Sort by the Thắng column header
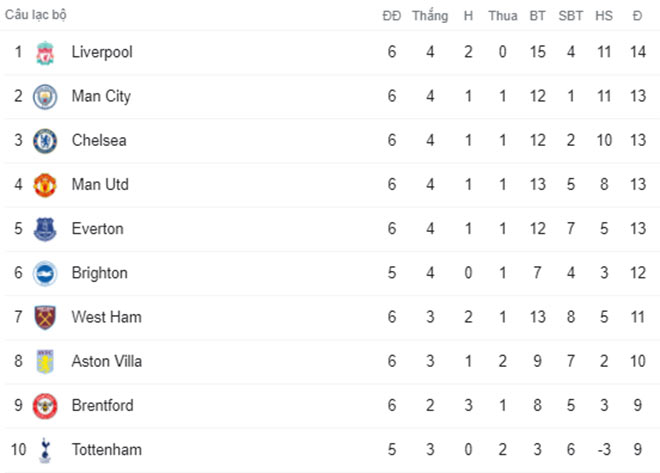The width and height of the screenshot is (660, 473). (x=430, y=16)
